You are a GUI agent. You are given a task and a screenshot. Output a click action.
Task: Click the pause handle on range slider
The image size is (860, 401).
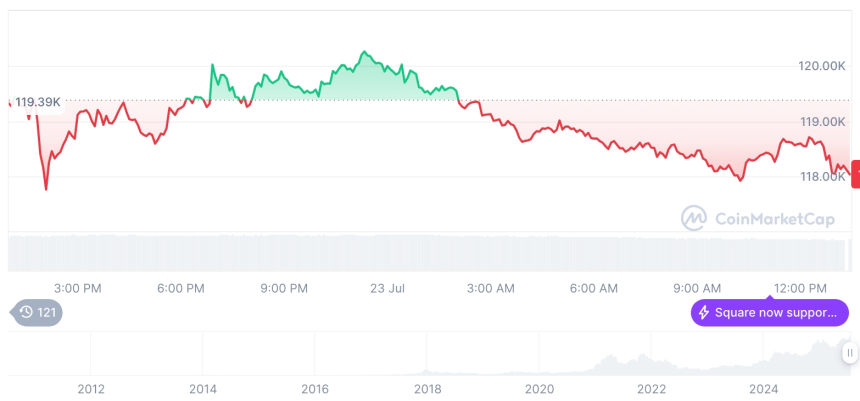[x=849, y=352]
